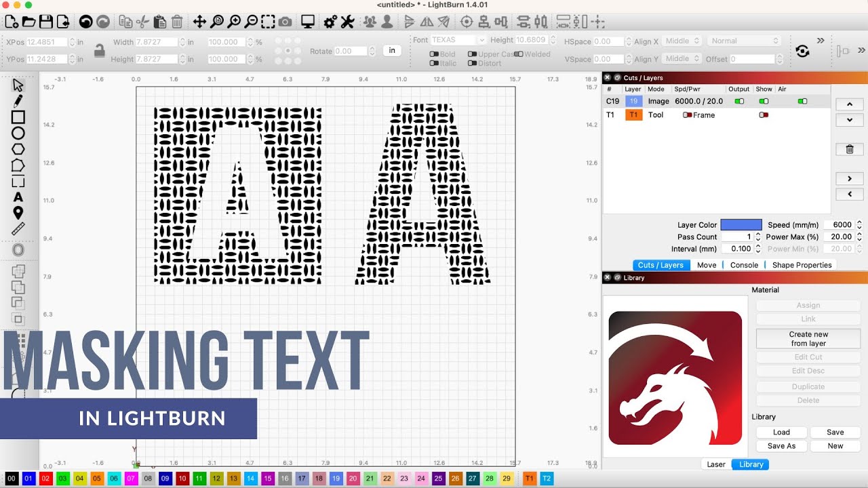Click the library New button
Image resolution: width=868 pixels, height=488 pixels.
pos(835,446)
